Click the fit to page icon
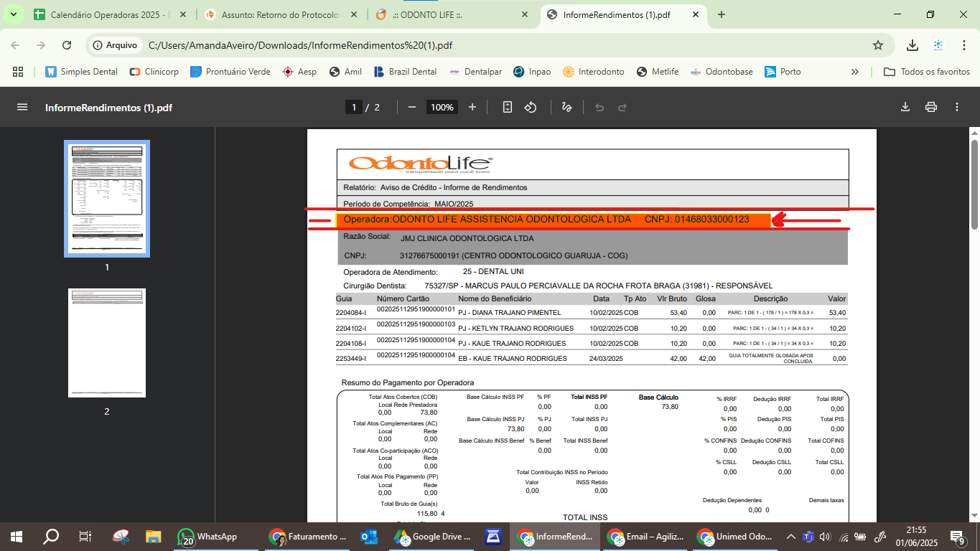The height and width of the screenshot is (551, 980). tap(508, 107)
